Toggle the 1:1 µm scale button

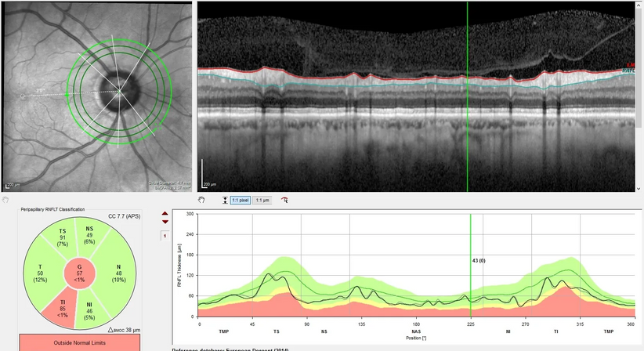point(264,201)
